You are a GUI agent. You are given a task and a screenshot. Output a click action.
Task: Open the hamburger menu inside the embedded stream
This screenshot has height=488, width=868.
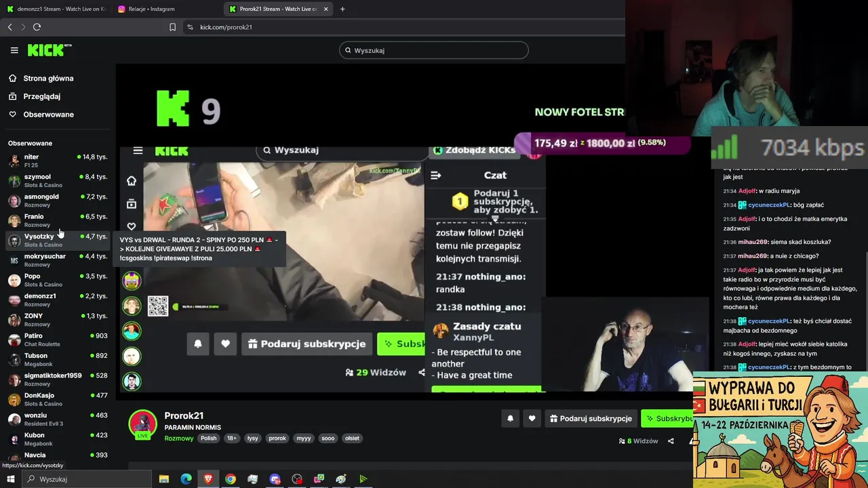pyautogui.click(x=138, y=150)
